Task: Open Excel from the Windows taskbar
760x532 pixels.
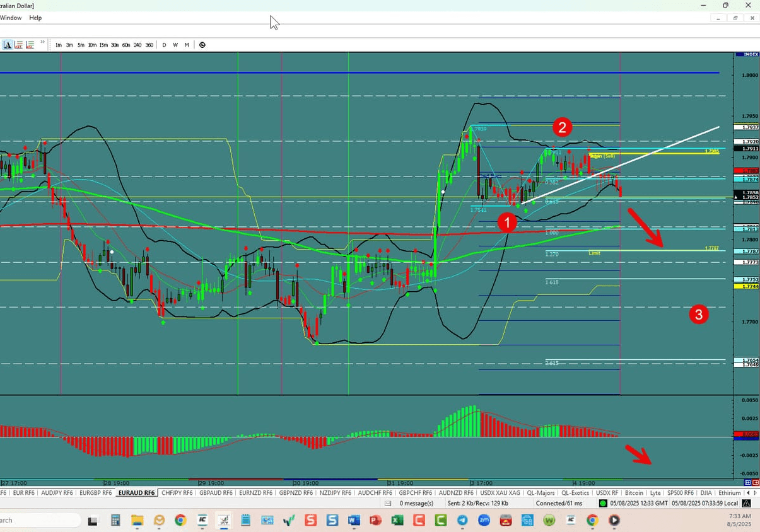Action: (397, 521)
